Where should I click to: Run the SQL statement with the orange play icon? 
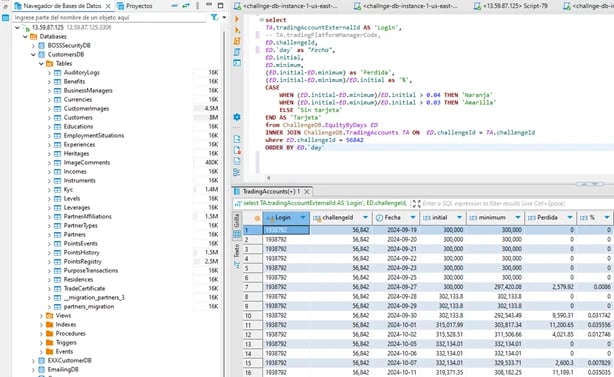tap(237, 19)
